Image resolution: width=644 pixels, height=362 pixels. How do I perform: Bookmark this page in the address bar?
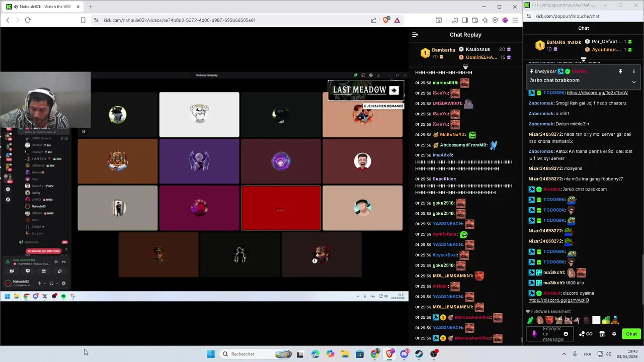click(x=83, y=20)
